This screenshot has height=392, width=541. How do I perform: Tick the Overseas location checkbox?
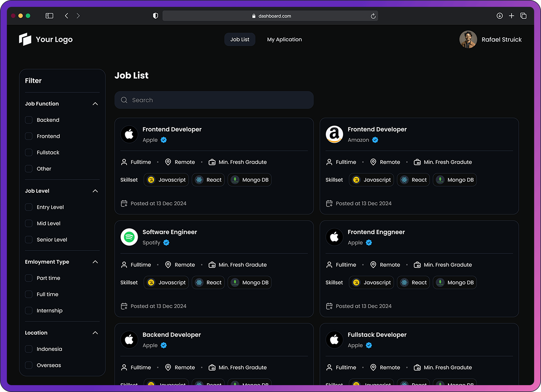tap(29, 365)
